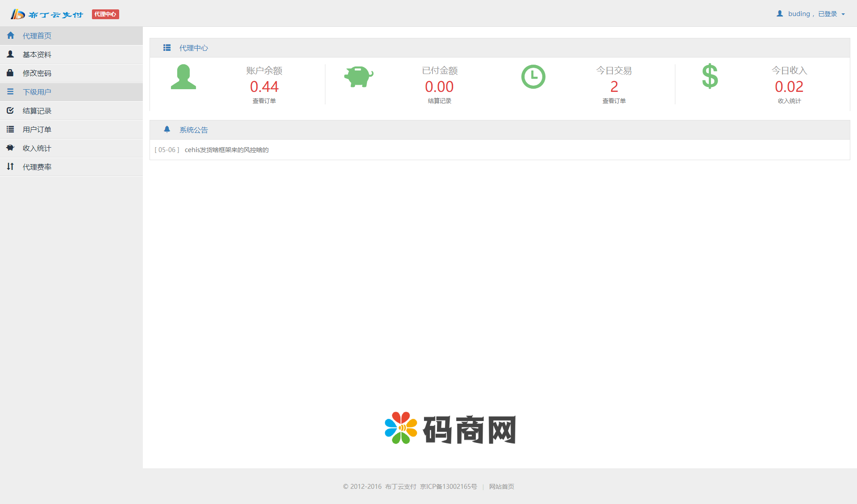Open 基本资料 in the sidebar

point(37,54)
